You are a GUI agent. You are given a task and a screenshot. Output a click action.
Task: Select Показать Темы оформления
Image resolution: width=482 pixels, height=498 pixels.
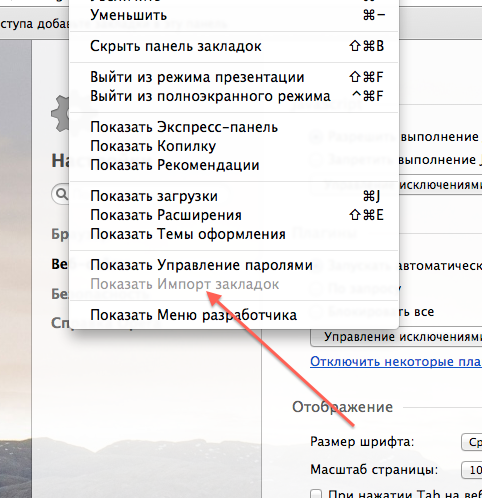[x=234, y=234]
